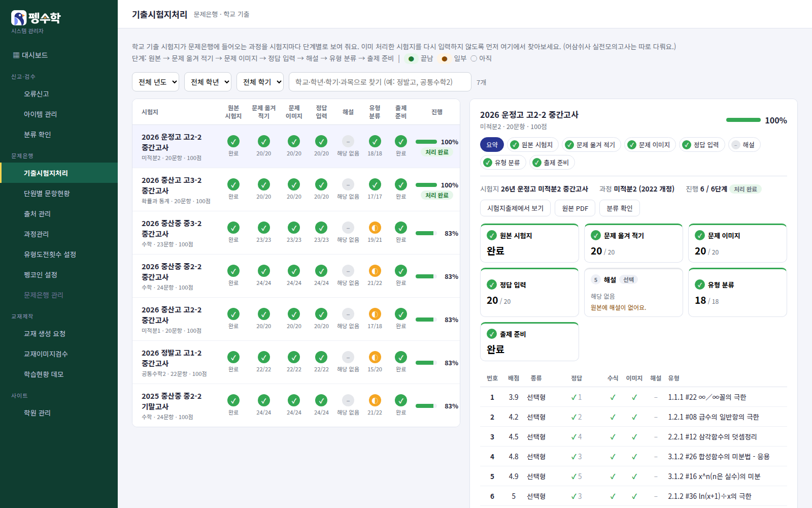The image size is (812, 508).
Task: Open 펭코인 설정 in the sidebar
Action: (59, 275)
